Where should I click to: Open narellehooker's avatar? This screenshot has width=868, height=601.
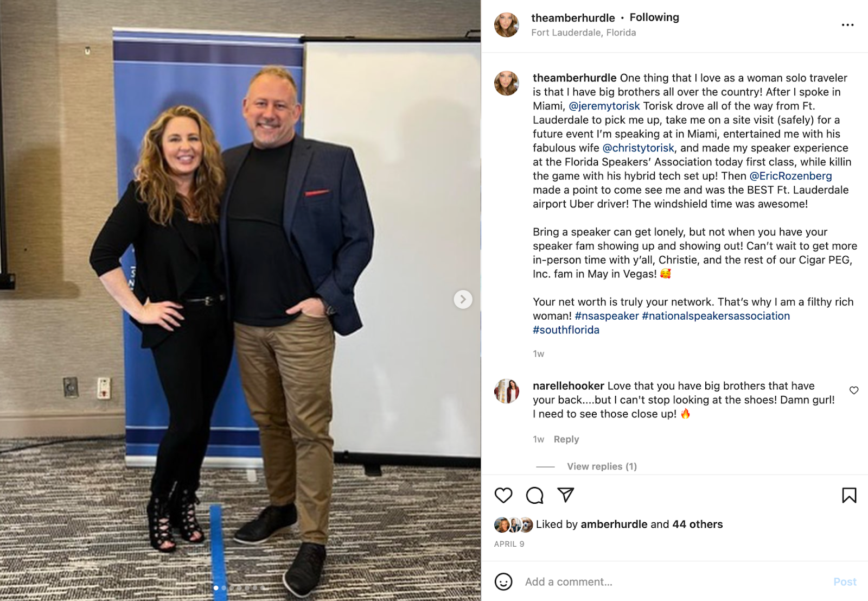point(507,391)
